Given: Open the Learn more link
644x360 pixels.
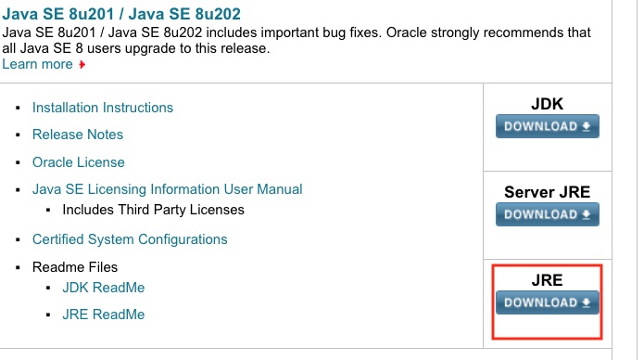Looking at the screenshot, I should [x=37, y=64].
